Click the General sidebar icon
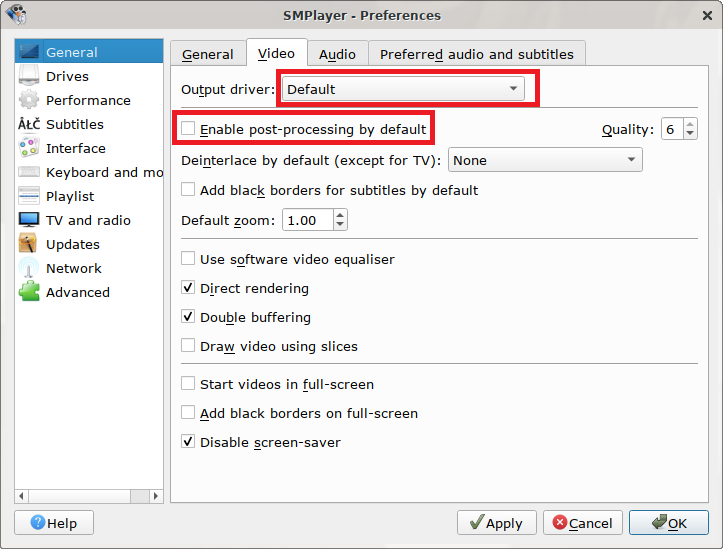 point(29,52)
